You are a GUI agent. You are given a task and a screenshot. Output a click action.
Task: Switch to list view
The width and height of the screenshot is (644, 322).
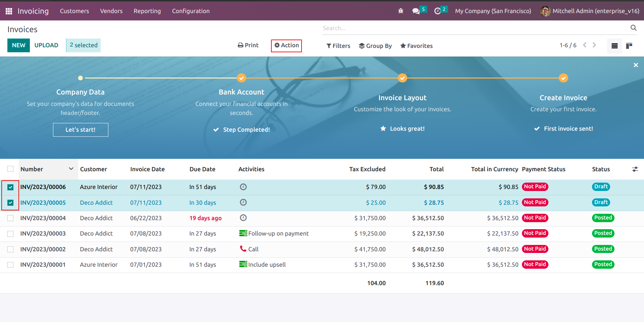(614, 46)
